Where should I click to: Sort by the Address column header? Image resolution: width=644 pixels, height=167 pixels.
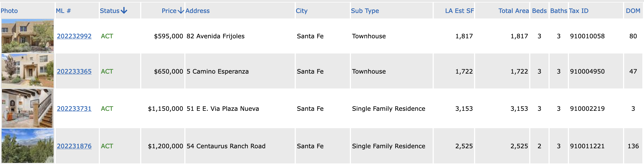(198, 11)
